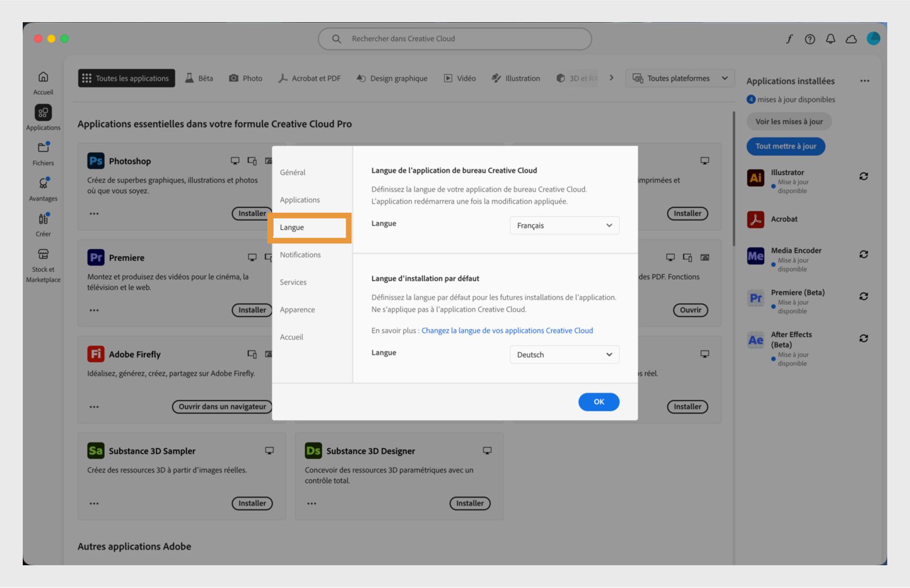The image size is (910, 588).
Task: Click the Acrobat icon in installed list
Action: [755, 219]
